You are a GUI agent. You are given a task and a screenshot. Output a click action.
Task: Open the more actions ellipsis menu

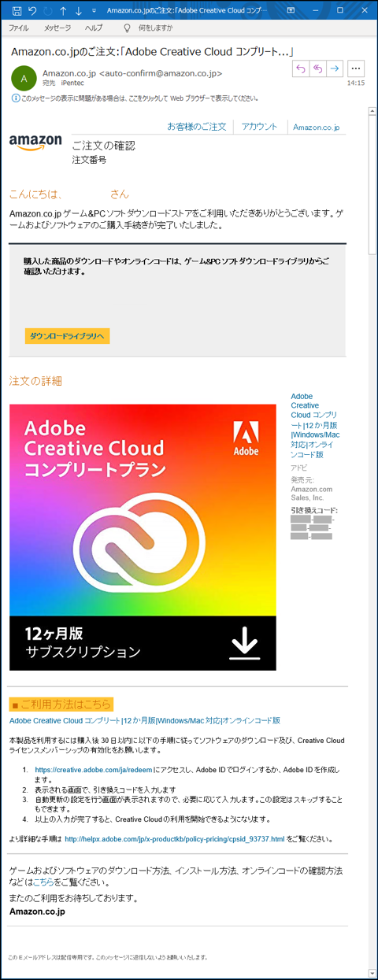[x=355, y=69]
